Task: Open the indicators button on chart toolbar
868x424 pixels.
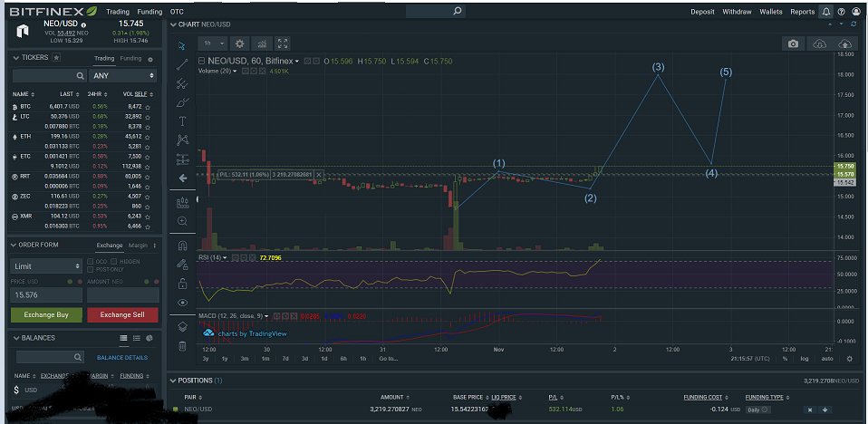Action: click(x=262, y=43)
